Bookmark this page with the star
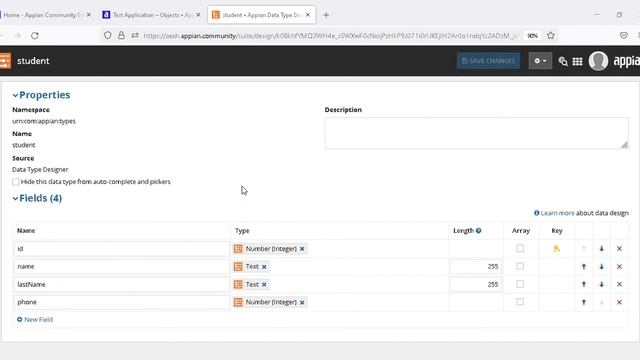Image resolution: width=640 pixels, height=360 pixels. click(551, 36)
